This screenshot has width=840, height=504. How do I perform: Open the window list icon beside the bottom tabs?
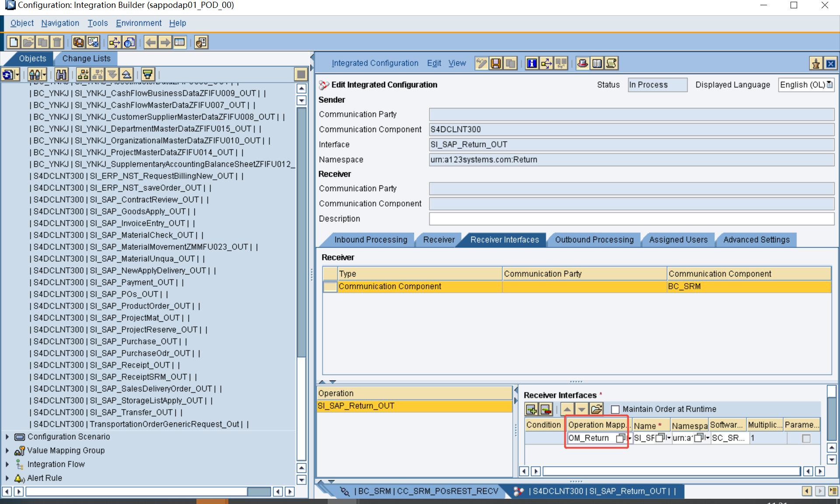point(833,491)
